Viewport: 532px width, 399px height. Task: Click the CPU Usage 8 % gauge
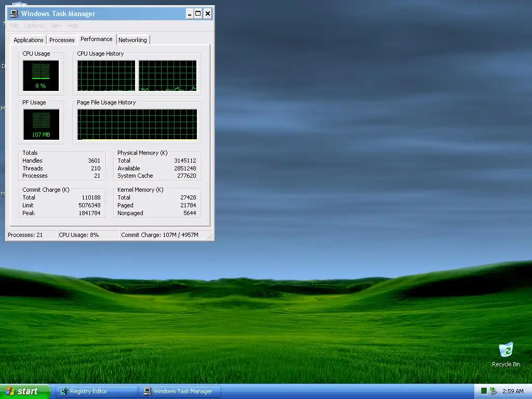pyautogui.click(x=41, y=76)
